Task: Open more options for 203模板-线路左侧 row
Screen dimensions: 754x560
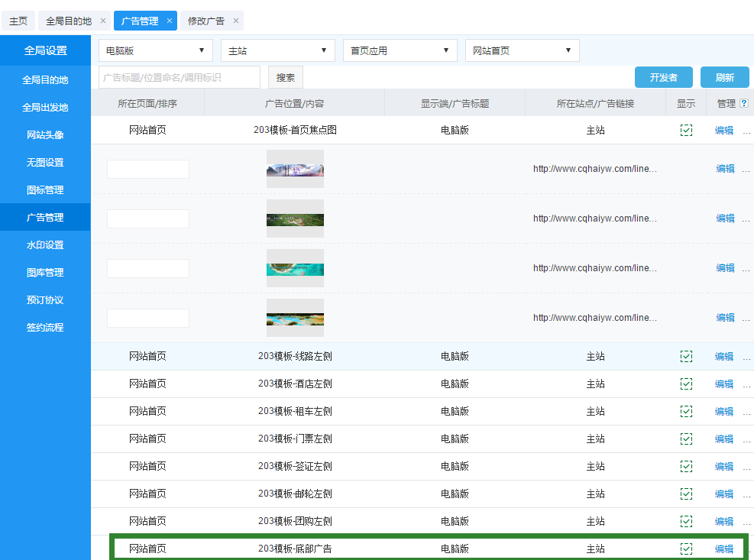Action: coord(746,357)
